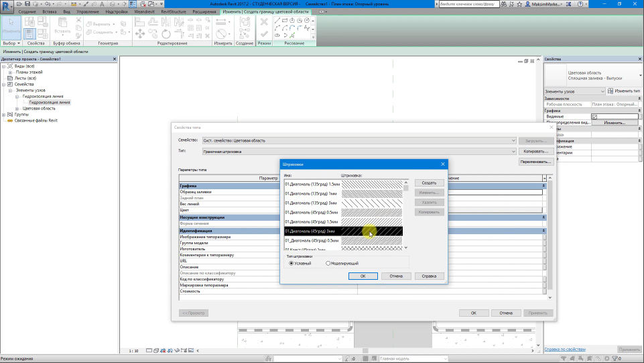Select the Spline draw tool

[x=307, y=28]
